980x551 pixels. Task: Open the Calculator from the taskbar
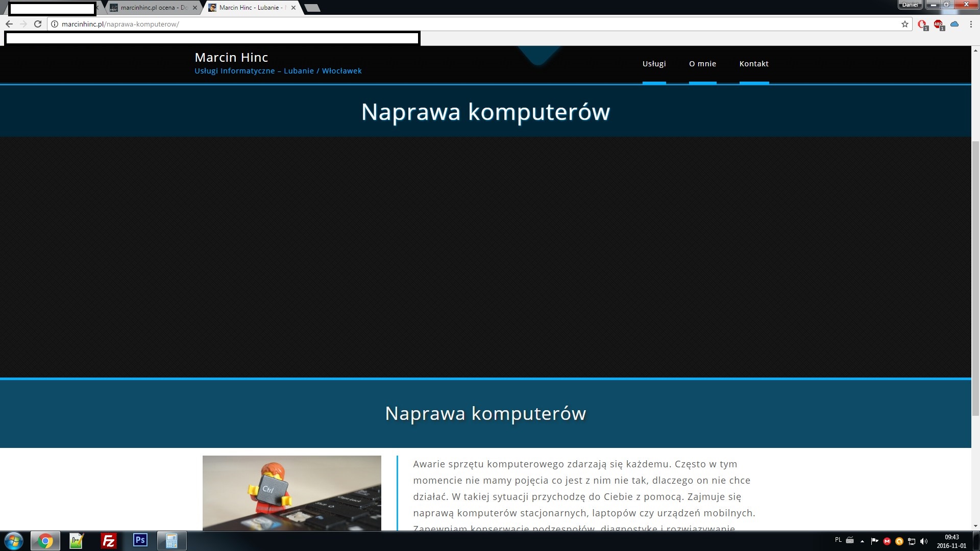pyautogui.click(x=171, y=541)
